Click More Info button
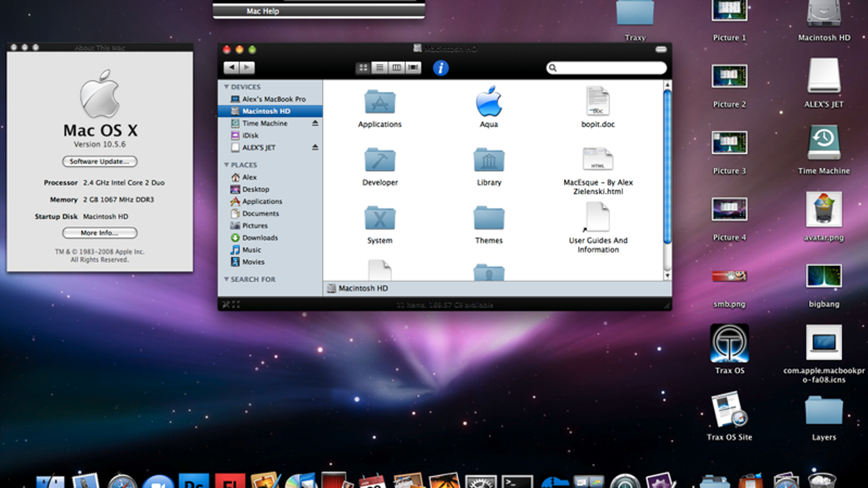 click(x=99, y=233)
